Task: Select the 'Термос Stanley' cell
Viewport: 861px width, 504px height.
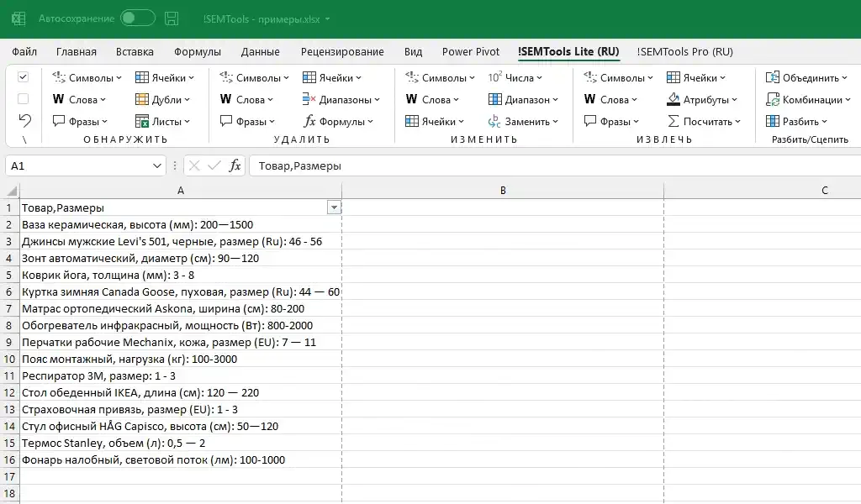Action: click(181, 444)
